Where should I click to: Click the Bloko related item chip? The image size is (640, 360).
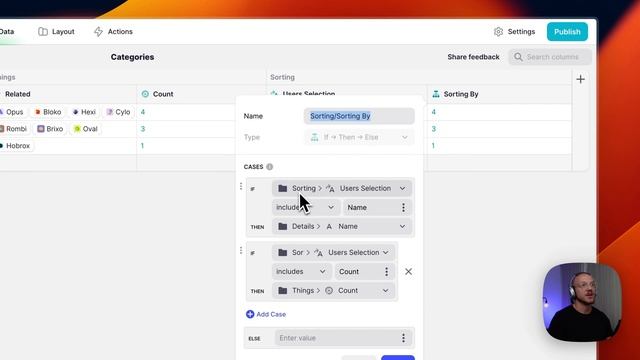click(48, 112)
